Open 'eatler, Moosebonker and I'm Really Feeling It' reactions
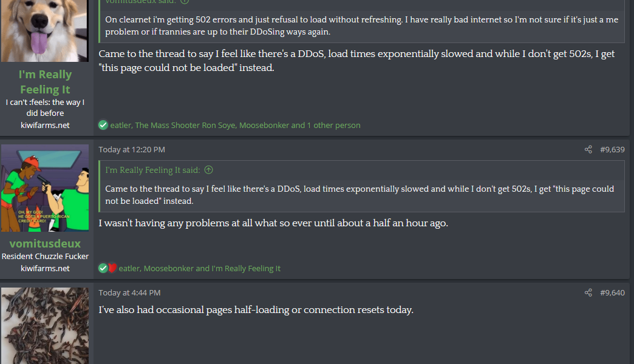The width and height of the screenshot is (634, 364). point(199,268)
